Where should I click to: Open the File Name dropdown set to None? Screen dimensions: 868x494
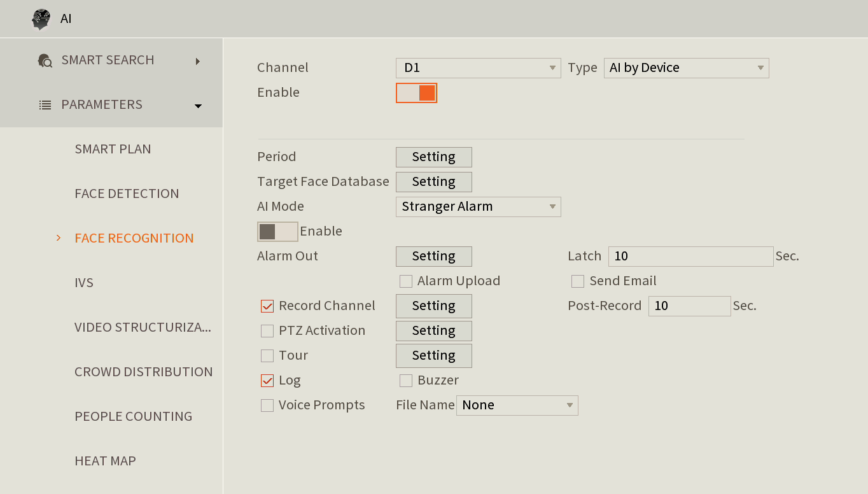pos(517,405)
